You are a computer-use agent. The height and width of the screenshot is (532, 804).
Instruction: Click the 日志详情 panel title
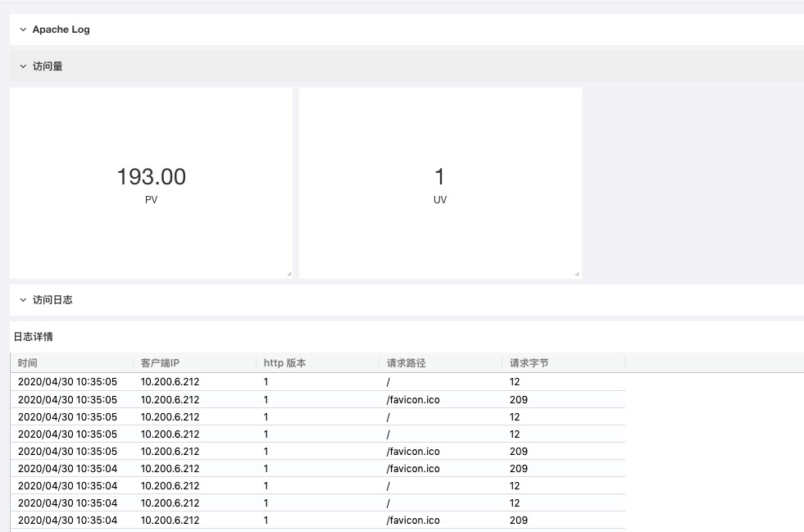(34, 337)
